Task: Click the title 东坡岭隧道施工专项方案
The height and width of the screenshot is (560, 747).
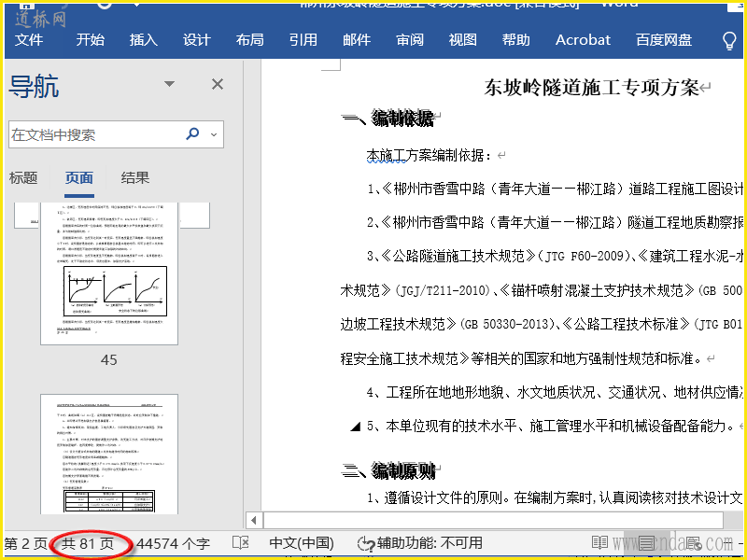Action: 591,88
